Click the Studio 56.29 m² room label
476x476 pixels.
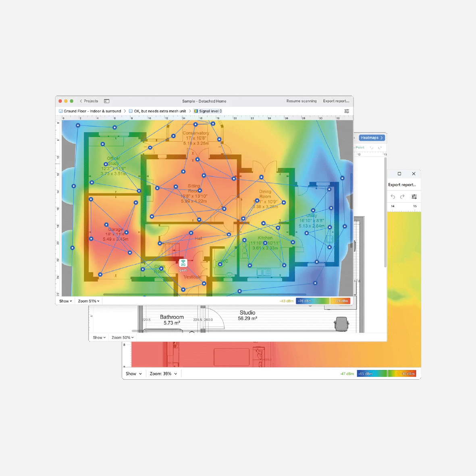[247, 316]
